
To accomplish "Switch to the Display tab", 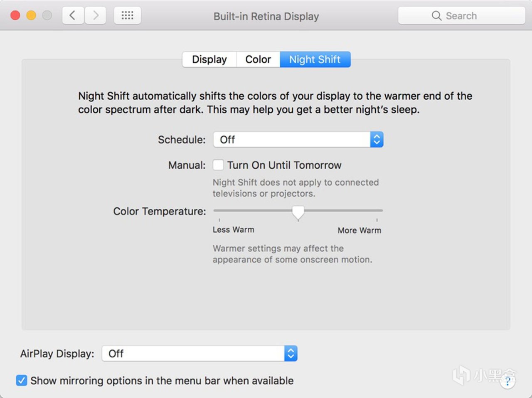I will click(x=209, y=59).
